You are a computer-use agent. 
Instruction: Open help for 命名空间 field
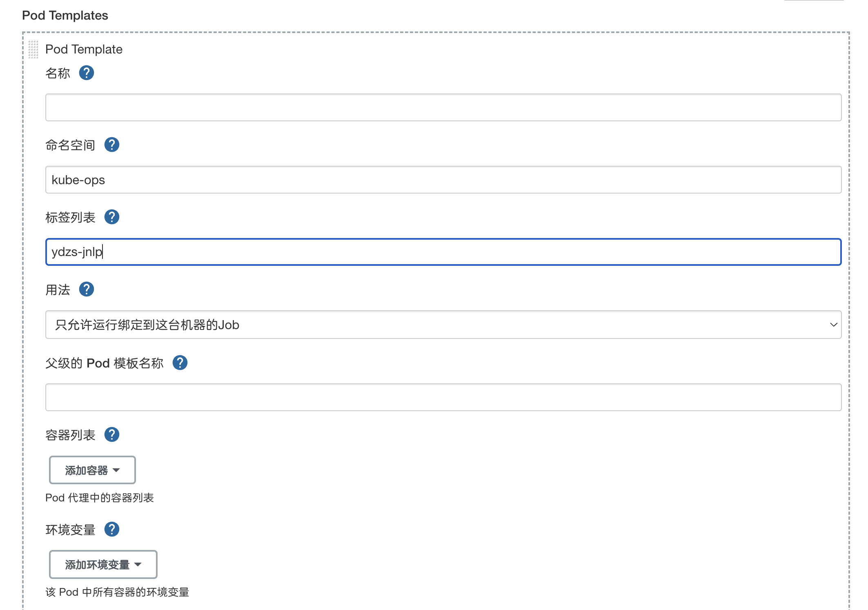[111, 145]
